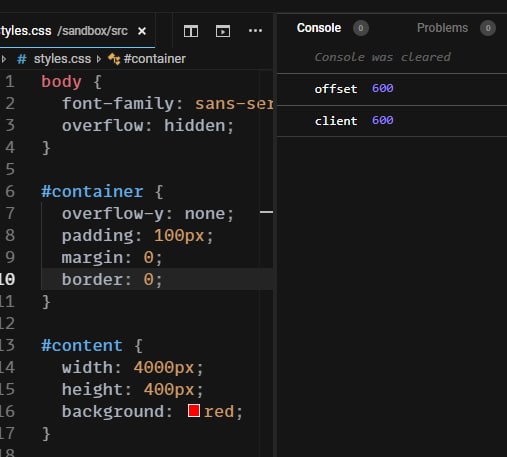
Task: Click the closing brace on line 11
Action: coord(46,302)
